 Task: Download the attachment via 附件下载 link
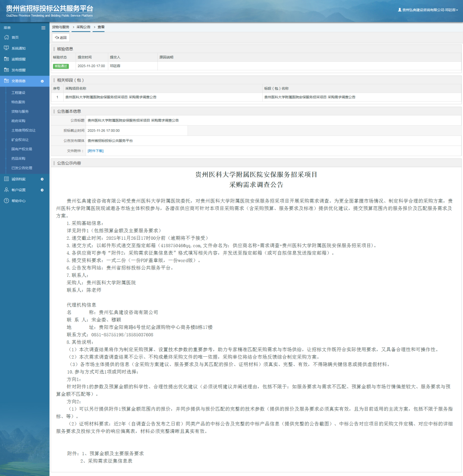point(96,151)
